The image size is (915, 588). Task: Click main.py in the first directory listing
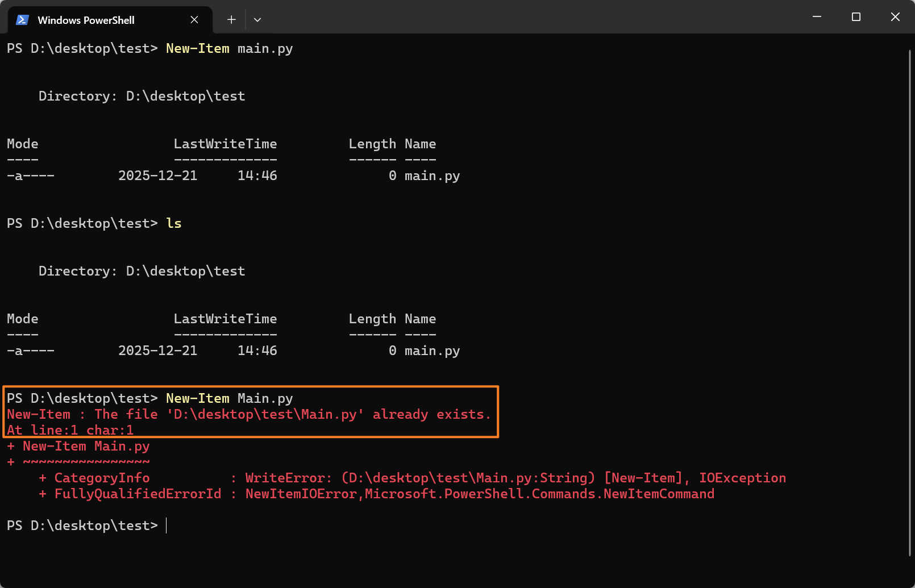click(x=432, y=176)
